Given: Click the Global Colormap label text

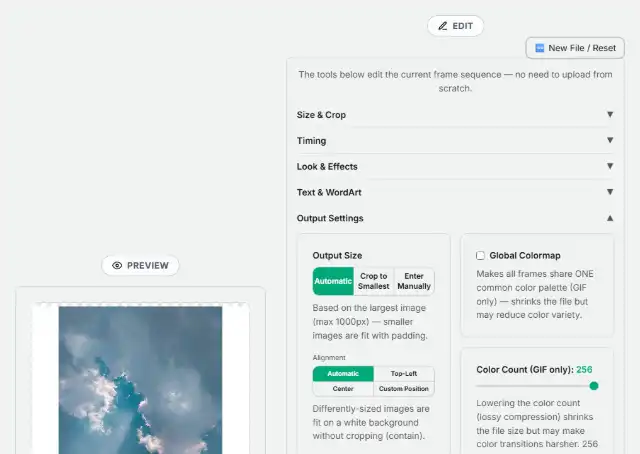Looking at the screenshot, I should coord(525,256).
